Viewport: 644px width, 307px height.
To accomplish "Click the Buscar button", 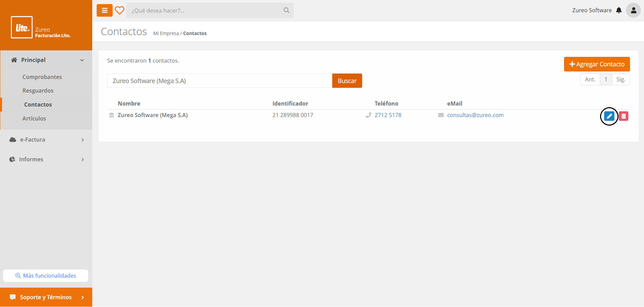I will (x=347, y=81).
